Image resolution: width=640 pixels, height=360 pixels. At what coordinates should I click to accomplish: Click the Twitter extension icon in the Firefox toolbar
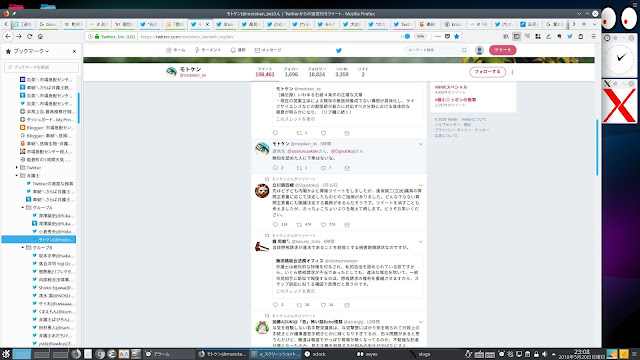[570, 36]
